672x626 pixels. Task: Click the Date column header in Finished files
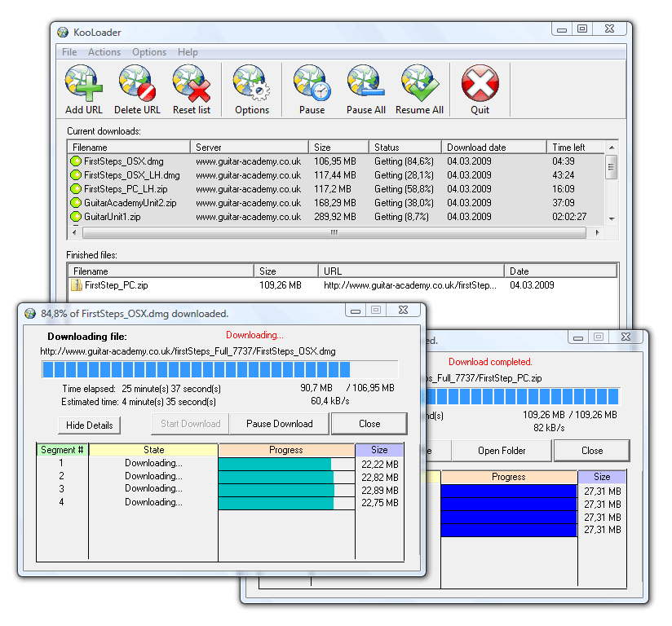click(560, 271)
